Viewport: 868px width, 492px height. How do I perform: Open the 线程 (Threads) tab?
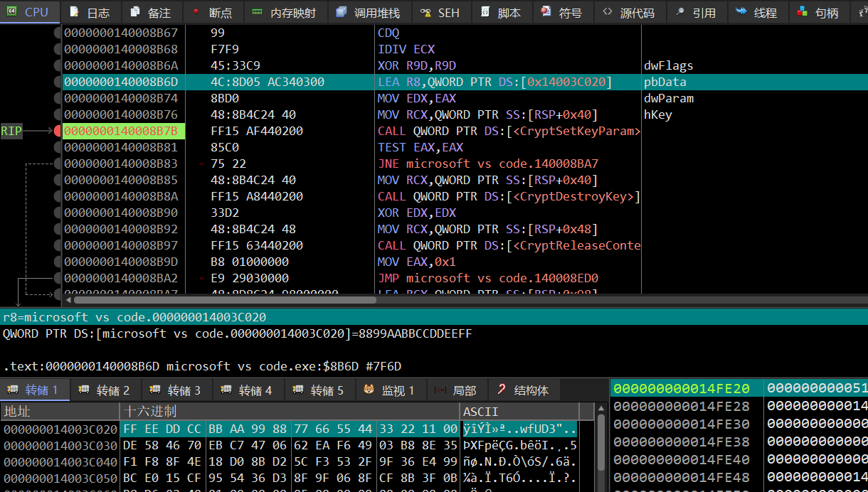coord(757,13)
